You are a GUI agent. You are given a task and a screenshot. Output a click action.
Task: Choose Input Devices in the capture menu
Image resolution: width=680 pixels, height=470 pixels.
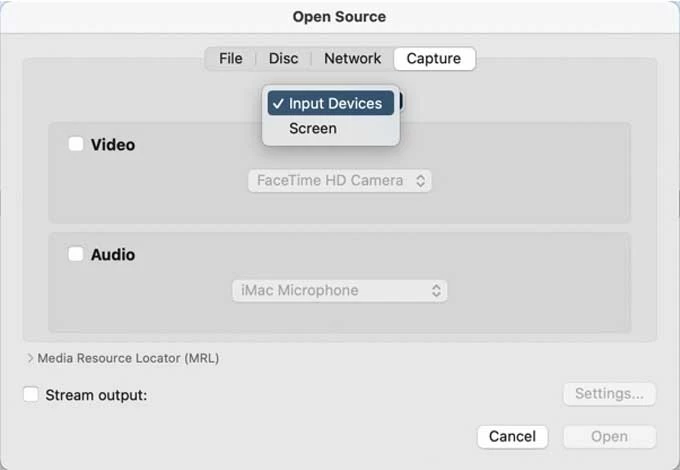tap(335, 104)
